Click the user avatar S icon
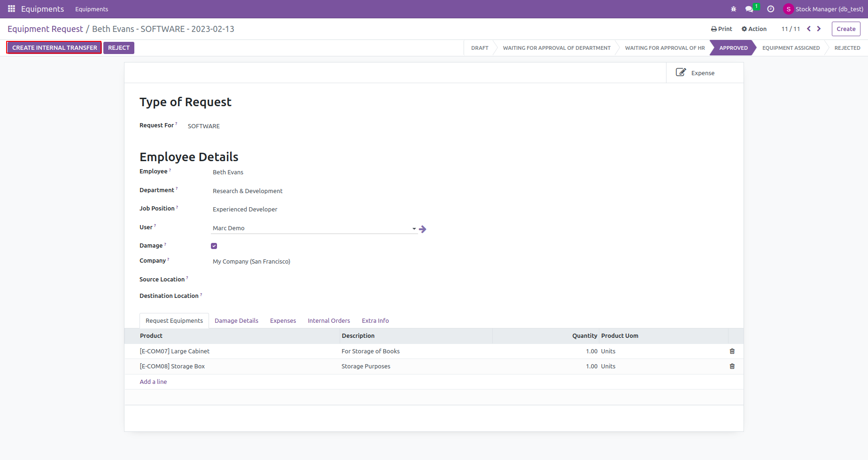The image size is (868, 460). point(788,9)
